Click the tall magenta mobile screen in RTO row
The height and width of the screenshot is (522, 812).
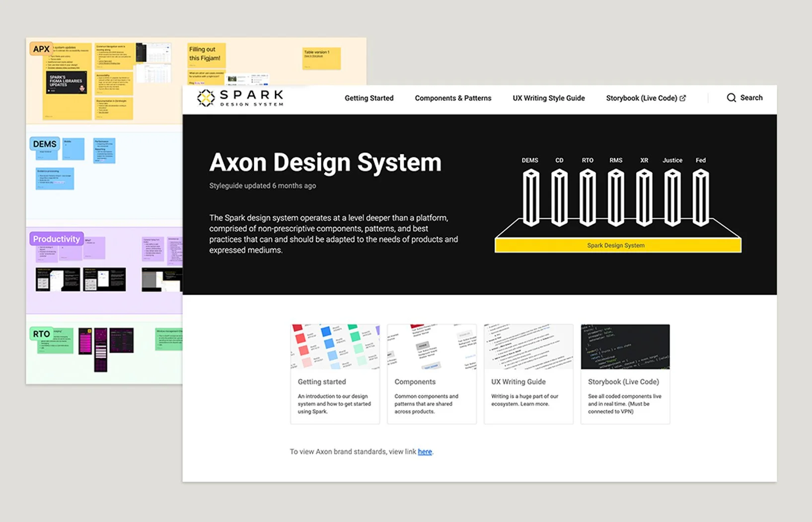(x=101, y=350)
